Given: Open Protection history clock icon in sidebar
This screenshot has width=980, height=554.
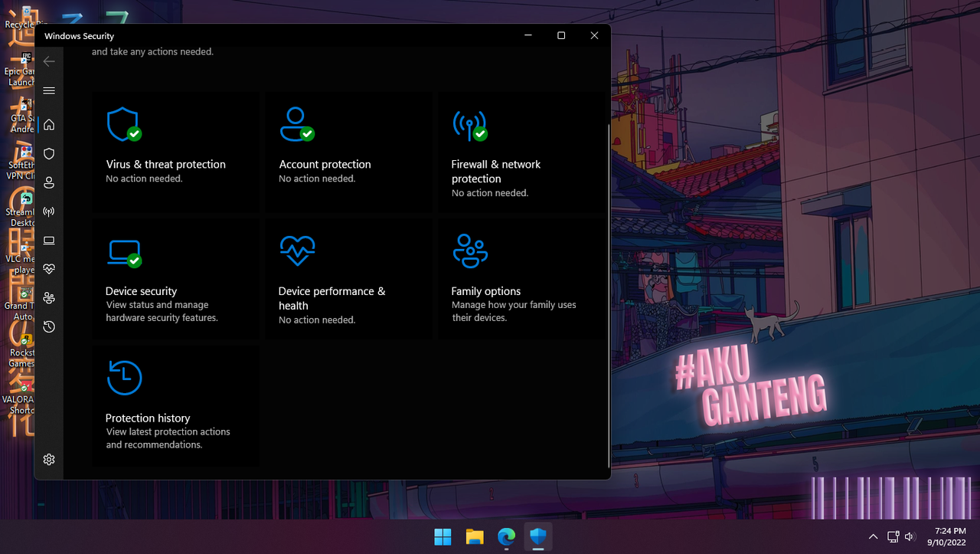Looking at the screenshot, I should click(49, 327).
